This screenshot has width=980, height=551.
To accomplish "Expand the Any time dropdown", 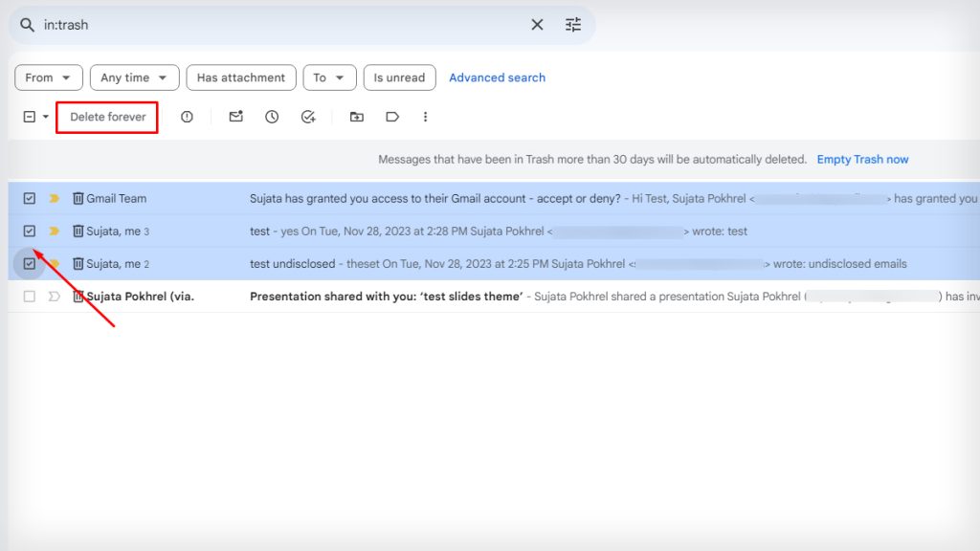I will 133,77.
